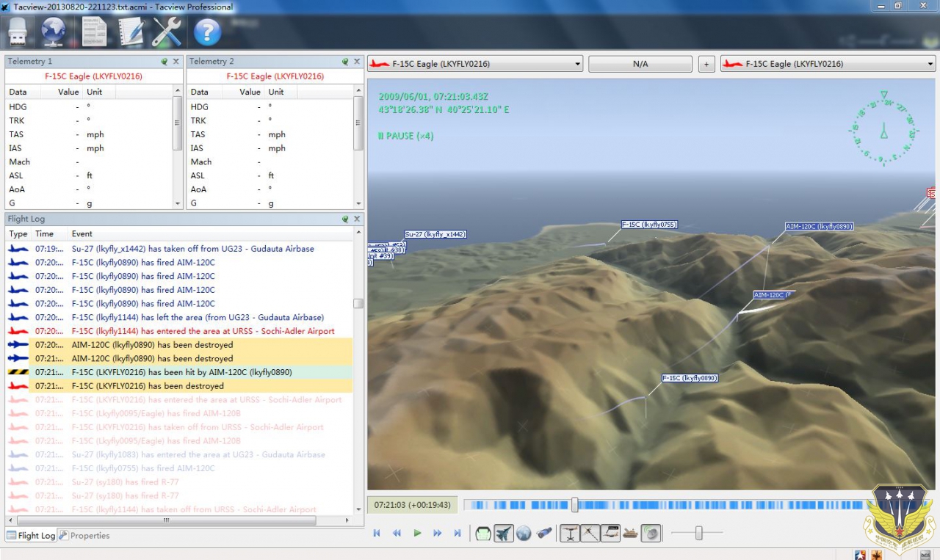Open the wrench and screwdriver tools icon
Screen dimensions: 940x560
(x=167, y=32)
